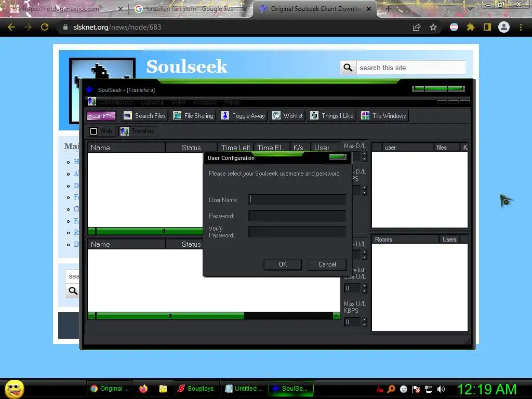Go back in the browser
532x399 pixels.
(11, 27)
